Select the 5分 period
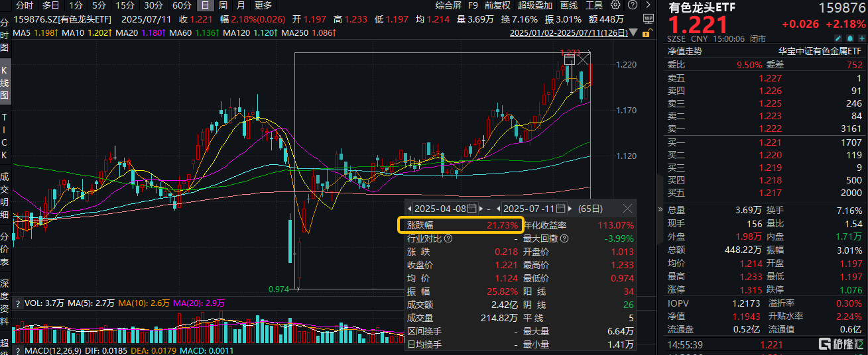The width and height of the screenshot is (868, 355). (99, 5)
